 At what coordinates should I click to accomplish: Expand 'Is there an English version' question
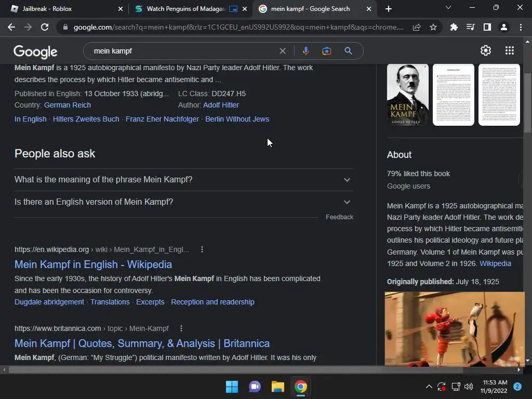183,202
